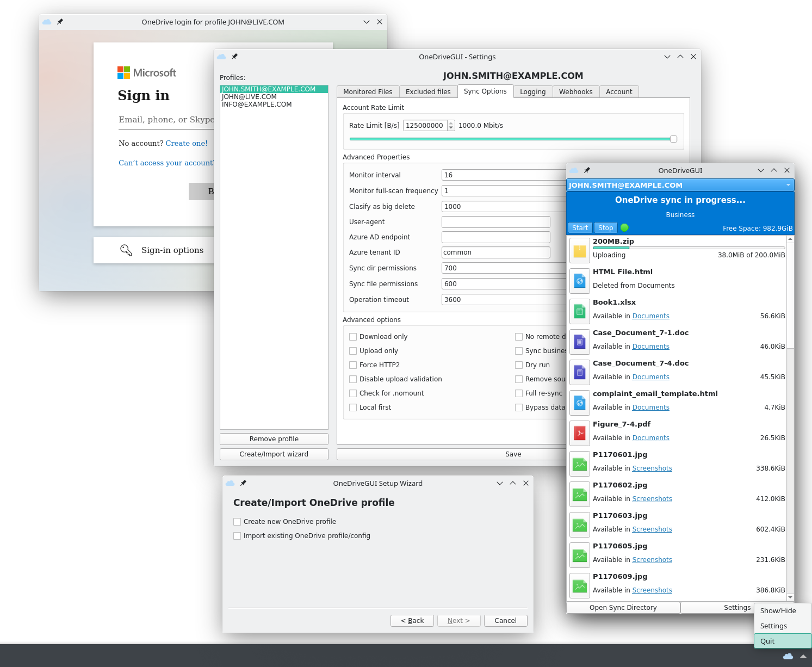Click the P1170603.jpg image icon
The width and height of the screenshot is (812, 667).
pyautogui.click(x=580, y=525)
